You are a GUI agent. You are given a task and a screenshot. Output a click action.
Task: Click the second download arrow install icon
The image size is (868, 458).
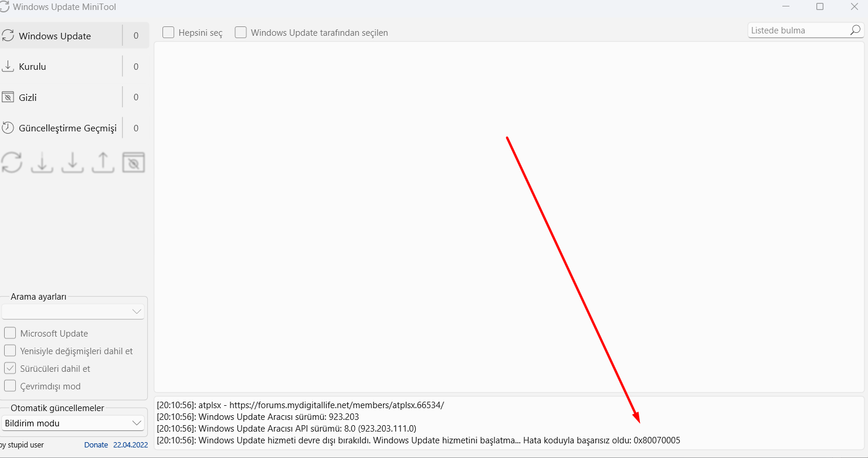click(x=73, y=162)
